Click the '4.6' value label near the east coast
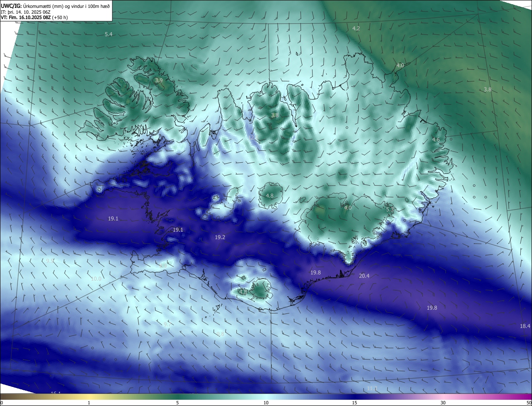This screenshot has height=406, width=532. pos(436,140)
